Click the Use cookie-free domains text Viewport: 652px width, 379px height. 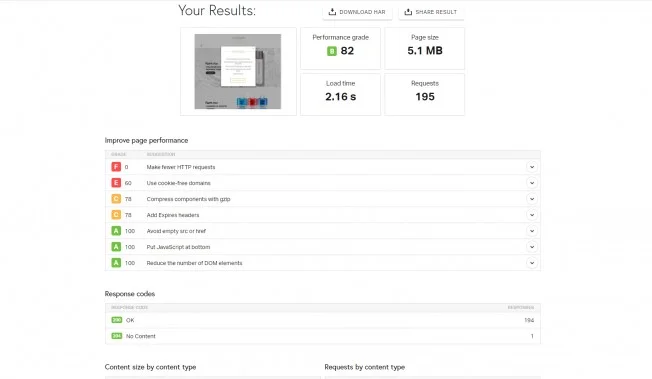point(178,183)
